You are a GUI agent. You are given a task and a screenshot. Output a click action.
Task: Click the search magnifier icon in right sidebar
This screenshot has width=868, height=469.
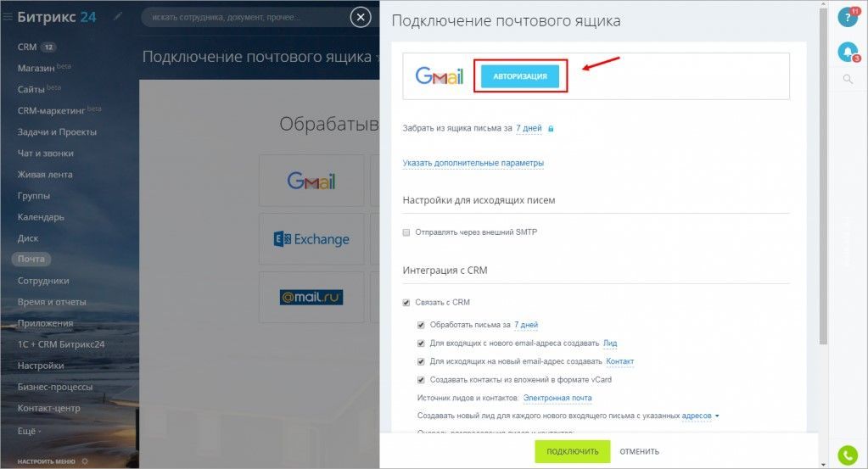pyautogui.click(x=848, y=79)
